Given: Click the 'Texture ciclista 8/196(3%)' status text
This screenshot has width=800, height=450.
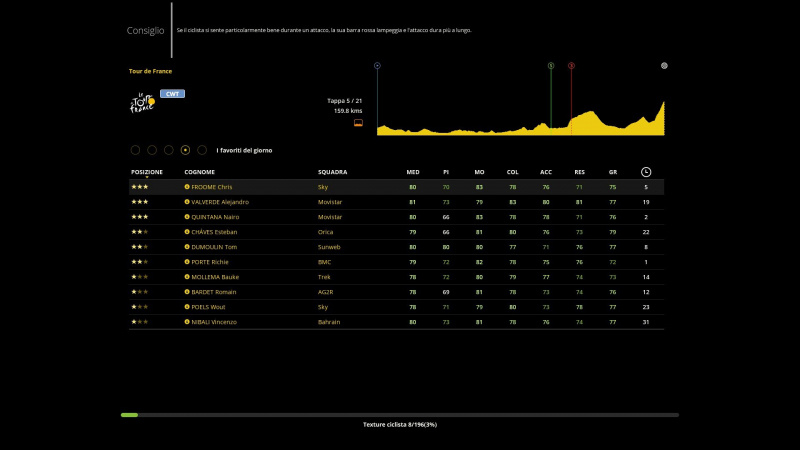Looking at the screenshot, I should click(400, 424).
